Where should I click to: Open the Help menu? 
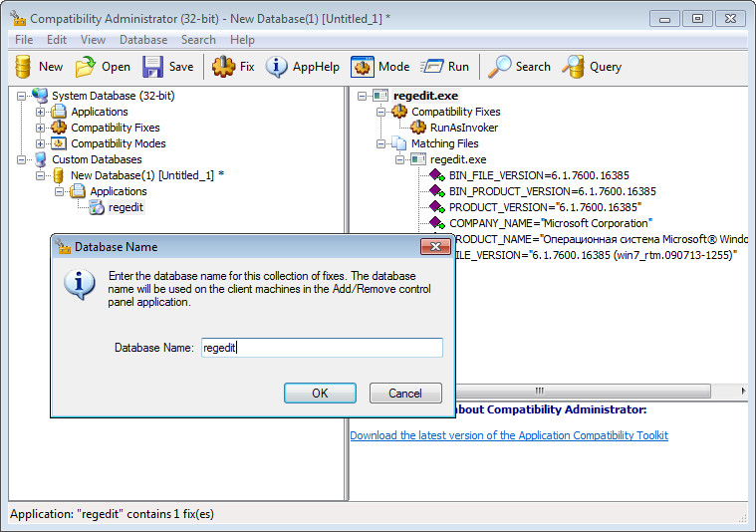click(242, 40)
